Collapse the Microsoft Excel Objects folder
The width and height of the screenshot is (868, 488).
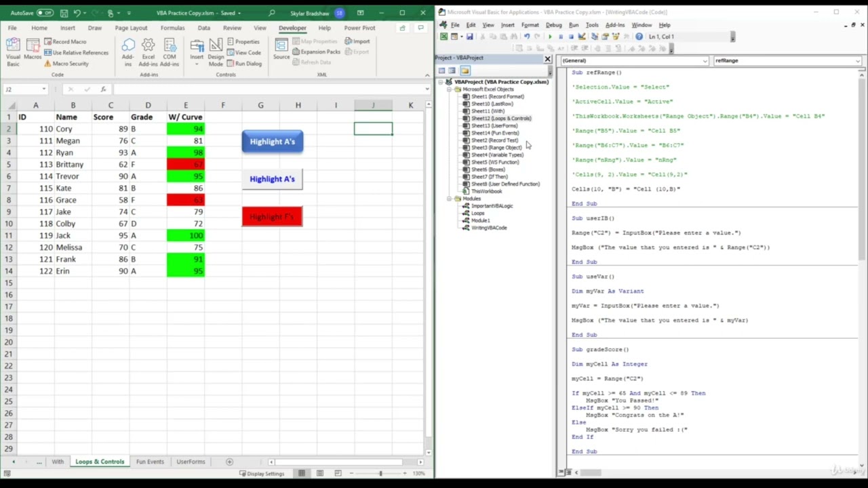[x=449, y=89]
